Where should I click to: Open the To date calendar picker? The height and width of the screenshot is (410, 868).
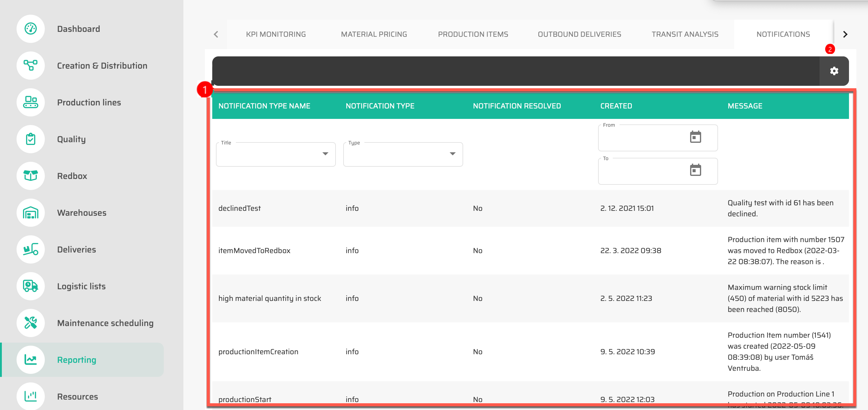click(695, 170)
